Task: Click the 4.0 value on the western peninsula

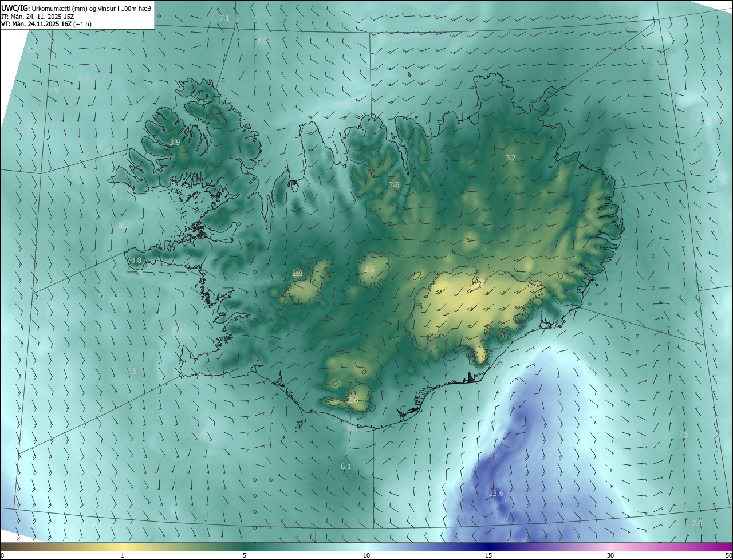Action: (x=136, y=260)
